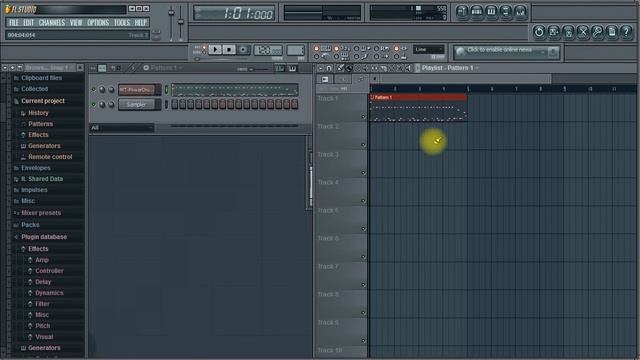Open the playlist view button in top toolbar
The width and height of the screenshot is (640, 360).
point(462,12)
